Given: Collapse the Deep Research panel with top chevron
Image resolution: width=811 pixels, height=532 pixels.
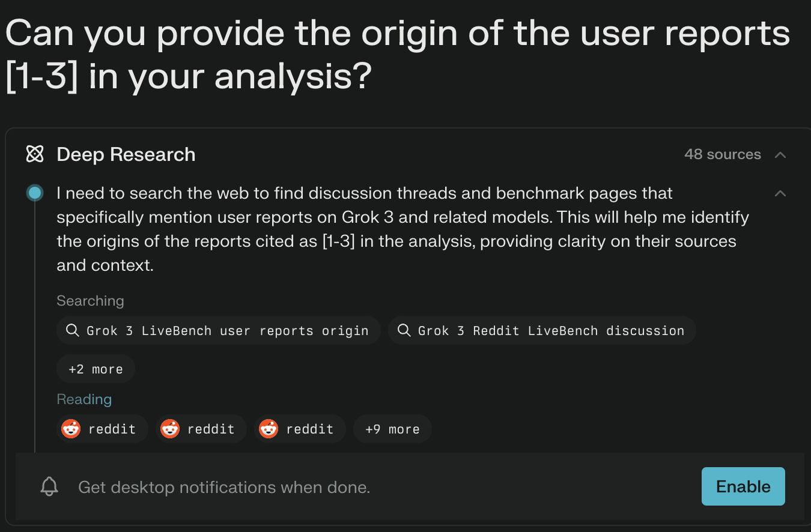Looking at the screenshot, I should 780,154.
